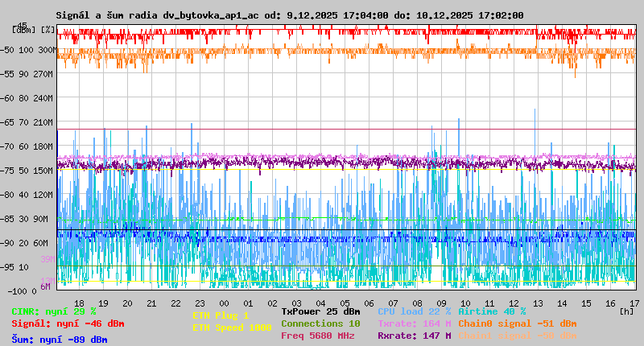Select the Txrate 164 M label
Image resolution: width=644 pixels, height=346 pixels.
point(414,323)
